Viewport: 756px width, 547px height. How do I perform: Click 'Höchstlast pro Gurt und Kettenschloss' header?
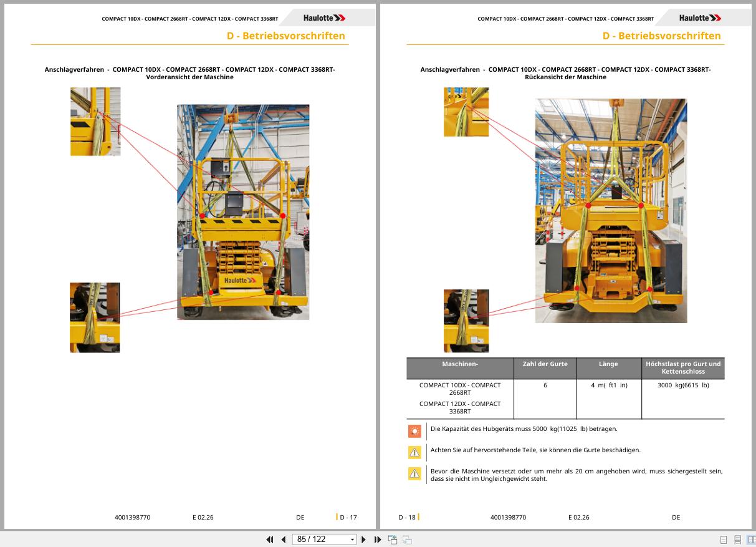click(x=683, y=368)
